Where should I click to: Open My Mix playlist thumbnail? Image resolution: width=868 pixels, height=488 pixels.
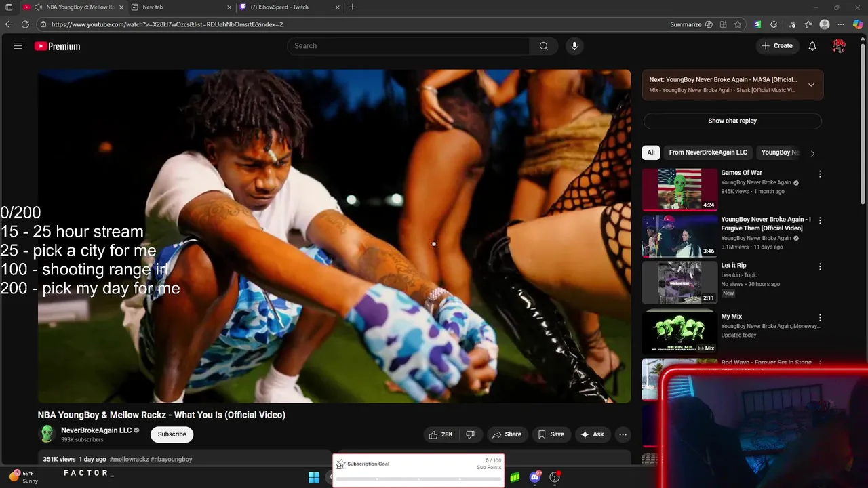(679, 332)
